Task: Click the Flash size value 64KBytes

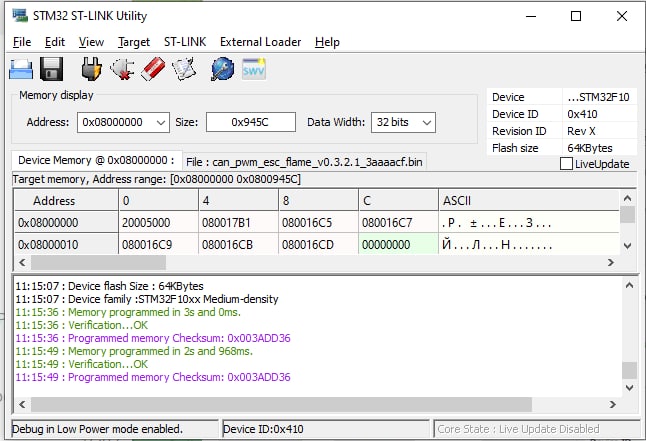Action: (x=590, y=148)
